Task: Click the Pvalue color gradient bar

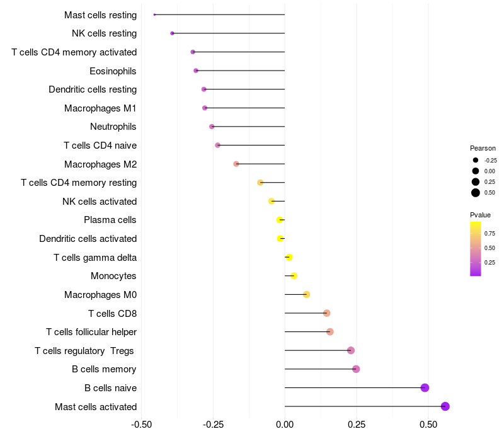Action: 476,248
